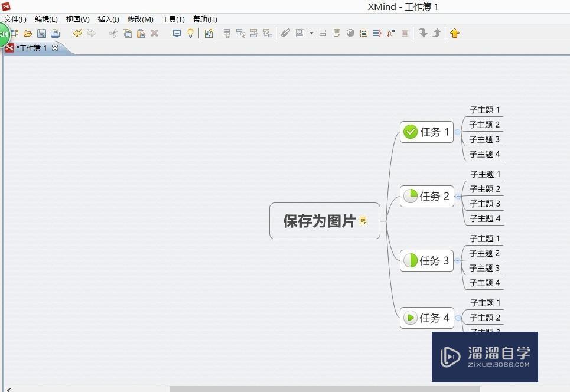Click the Save icon in the toolbar

pyautogui.click(x=41, y=33)
